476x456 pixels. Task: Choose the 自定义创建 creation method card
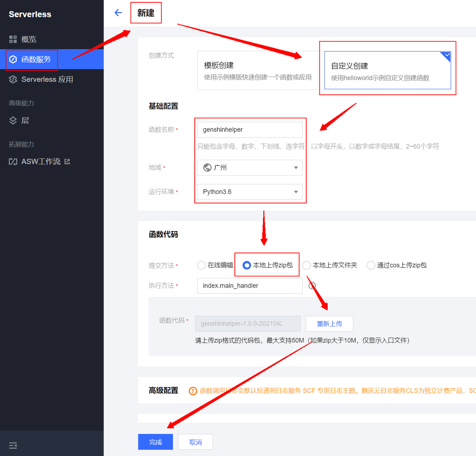(388, 71)
